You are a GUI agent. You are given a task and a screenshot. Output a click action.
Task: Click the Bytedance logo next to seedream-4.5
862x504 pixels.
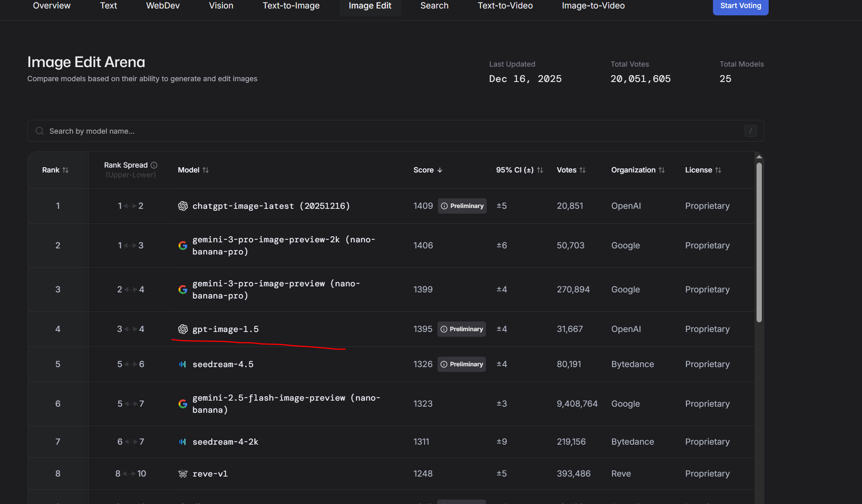[x=183, y=364]
